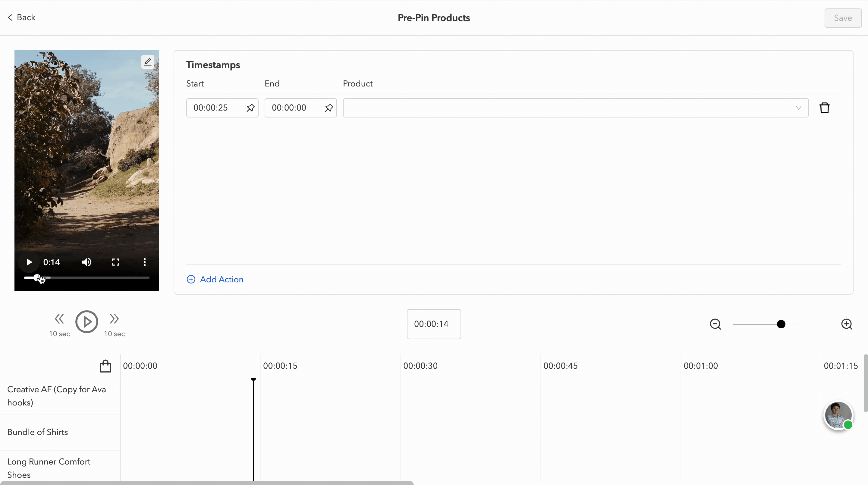
Task: Click the edit pencil icon on video
Action: [x=147, y=62]
